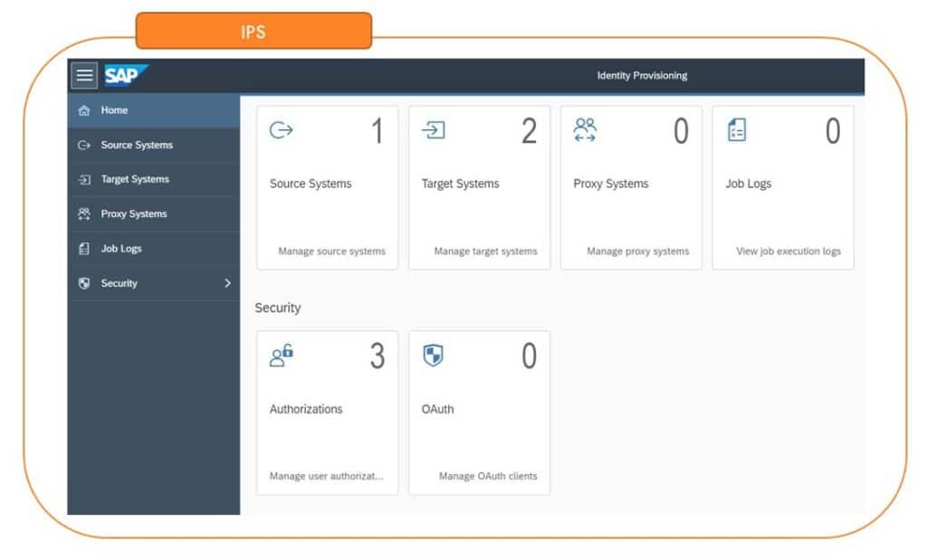Viewport: 927px width, 560px height.
Task: Open the Authorizations tile title
Action: click(306, 409)
